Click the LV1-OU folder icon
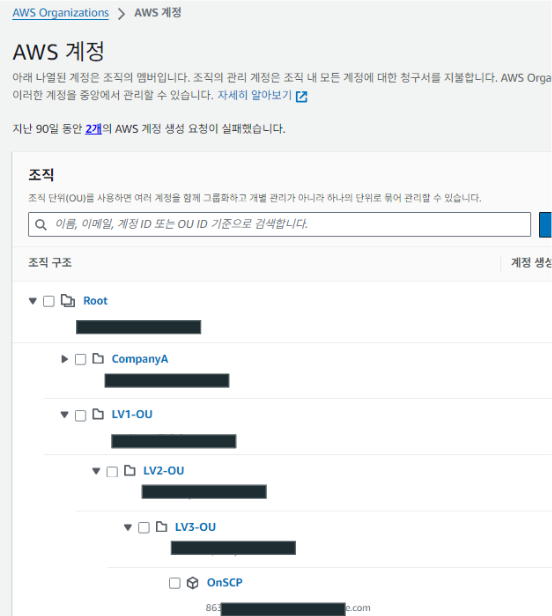The width and height of the screenshot is (552, 616). (x=98, y=414)
